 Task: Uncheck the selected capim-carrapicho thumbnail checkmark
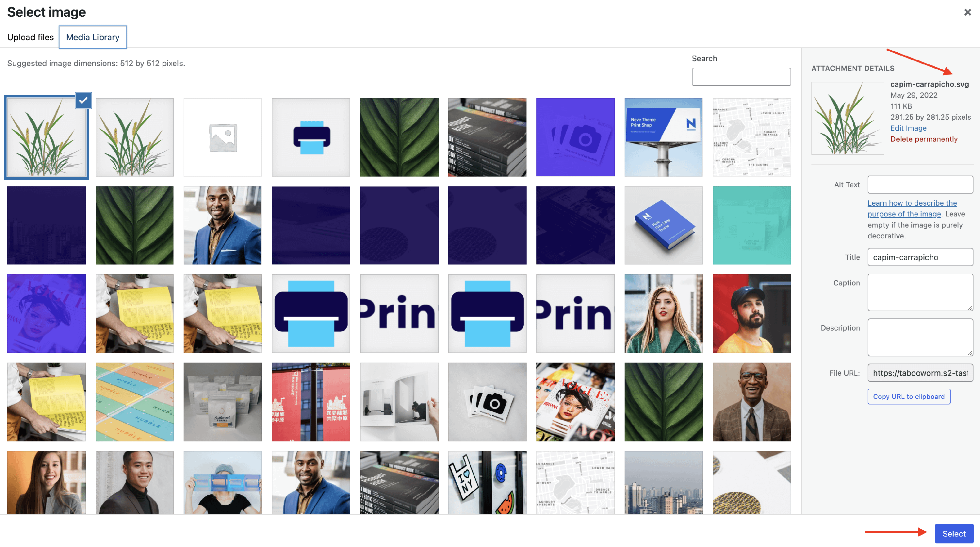point(83,100)
